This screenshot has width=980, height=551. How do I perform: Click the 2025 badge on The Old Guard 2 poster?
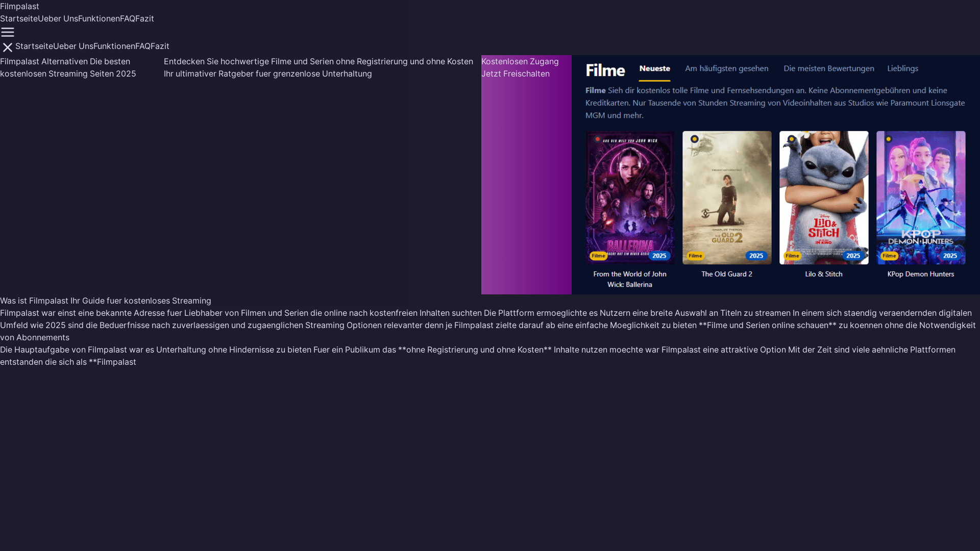[x=756, y=256]
